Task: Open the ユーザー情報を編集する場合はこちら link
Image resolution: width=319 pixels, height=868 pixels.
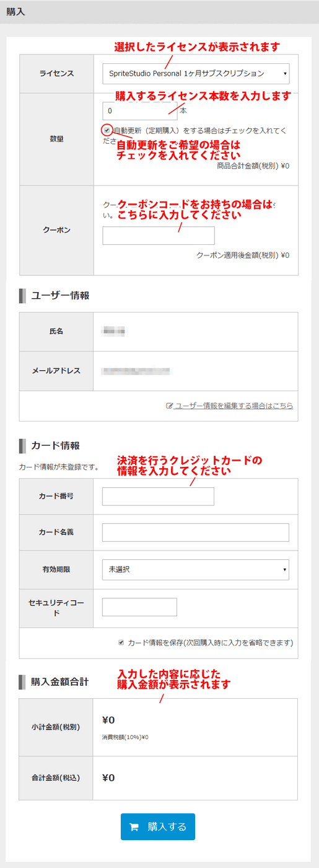Action: (x=234, y=405)
